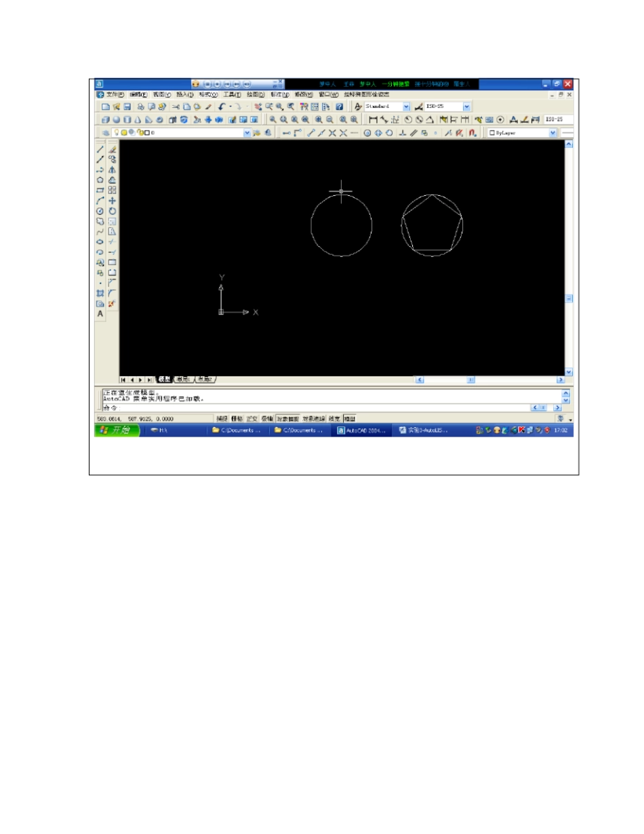Viewport: 644px width, 834px height.
Task: Select the Array modify tool
Action: (x=113, y=191)
